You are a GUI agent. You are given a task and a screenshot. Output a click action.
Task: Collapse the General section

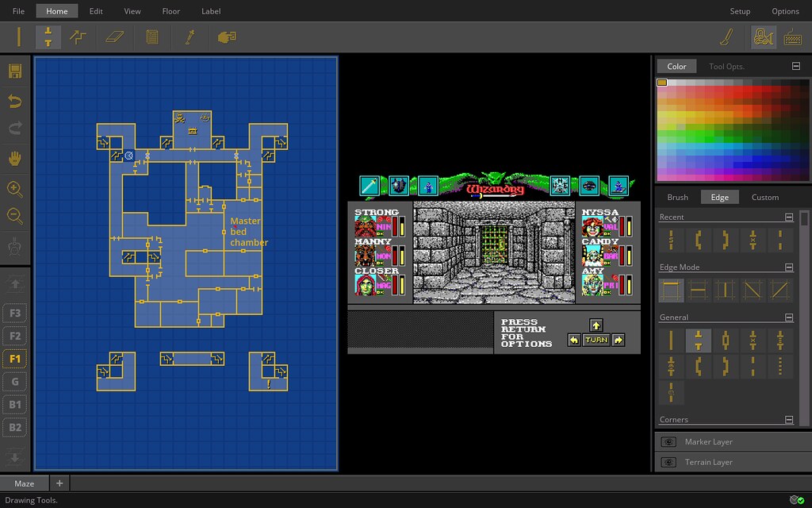(x=789, y=317)
